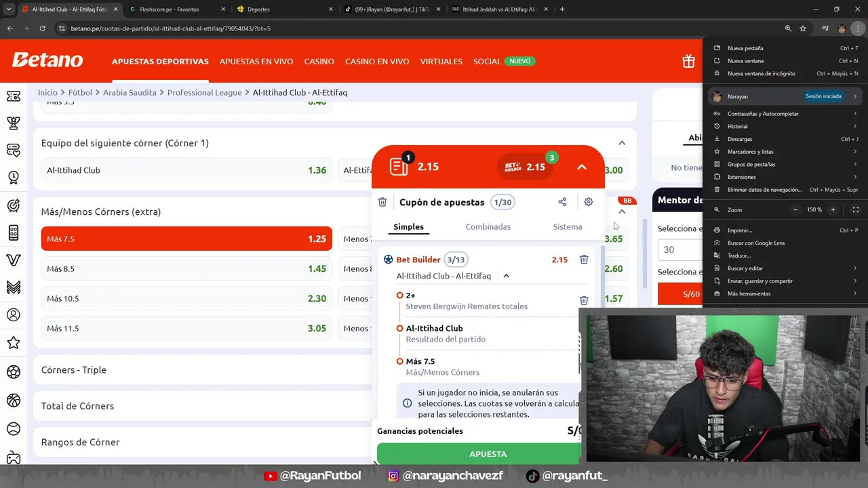Click the trophy icon in left sidebar
Image resolution: width=868 pixels, height=488 pixels.
click(13, 123)
